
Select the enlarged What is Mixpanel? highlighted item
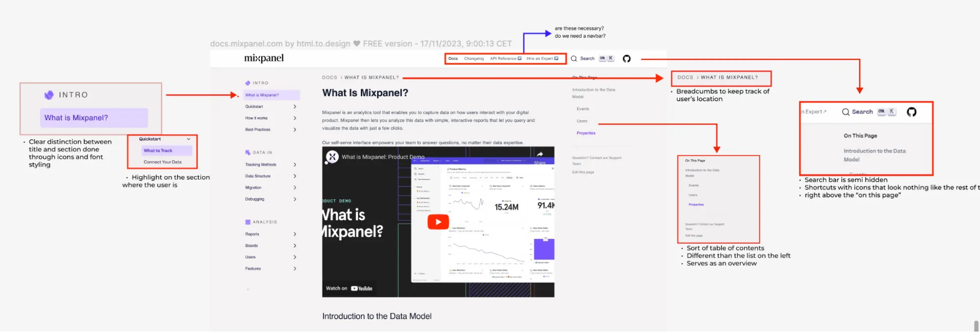pyautogui.click(x=94, y=118)
